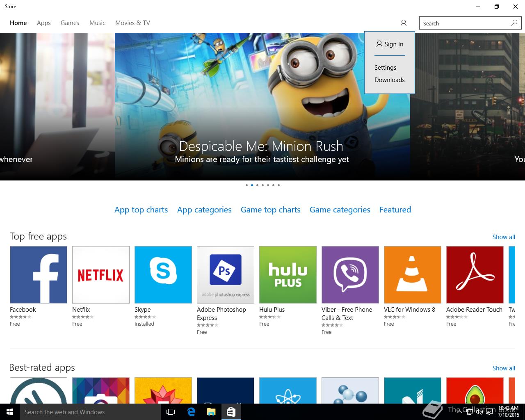This screenshot has width=525, height=420.
Task: Show next slide on the banner's right edge
Action: point(468,107)
